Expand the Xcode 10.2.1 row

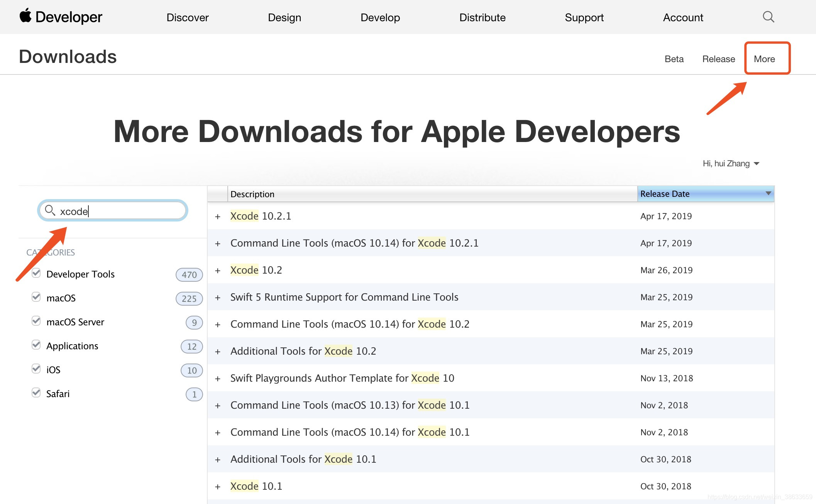[218, 216]
